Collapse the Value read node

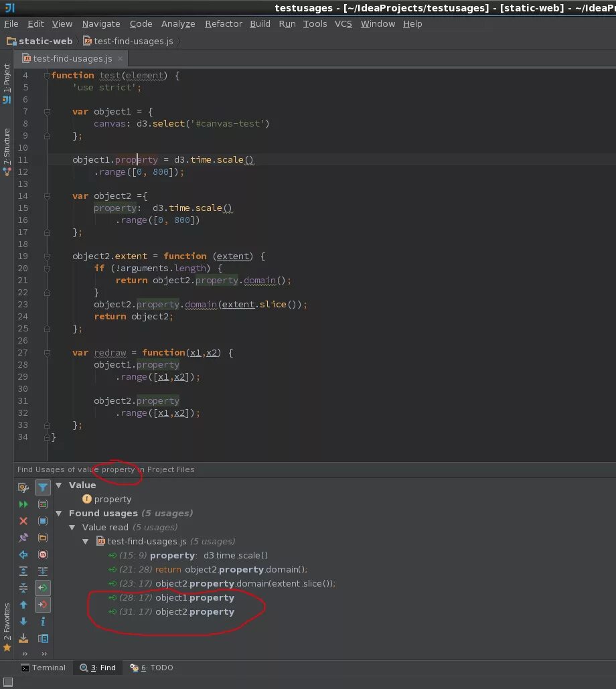pyautogui.click(x=72, y=528)
